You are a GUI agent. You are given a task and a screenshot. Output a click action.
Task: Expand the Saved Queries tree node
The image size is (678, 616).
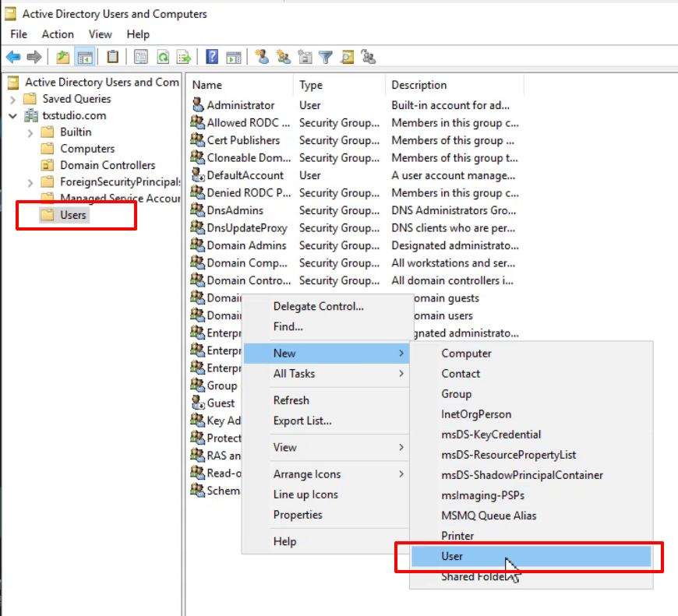click(12, 100)
